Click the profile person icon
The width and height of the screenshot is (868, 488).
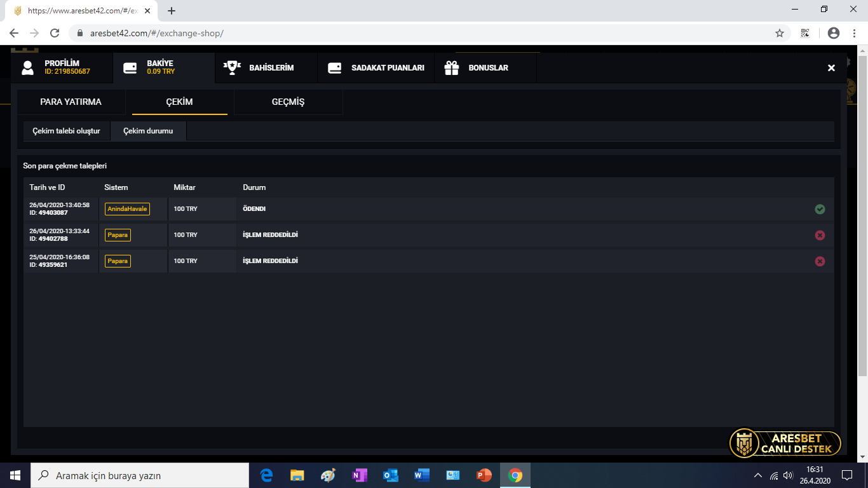27,68
